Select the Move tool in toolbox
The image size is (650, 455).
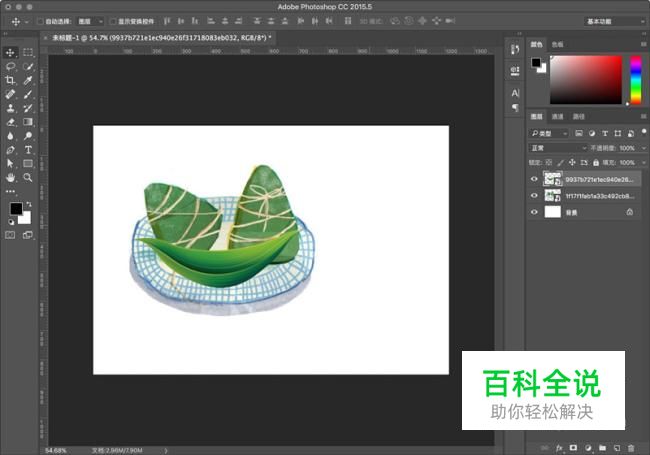10,52
